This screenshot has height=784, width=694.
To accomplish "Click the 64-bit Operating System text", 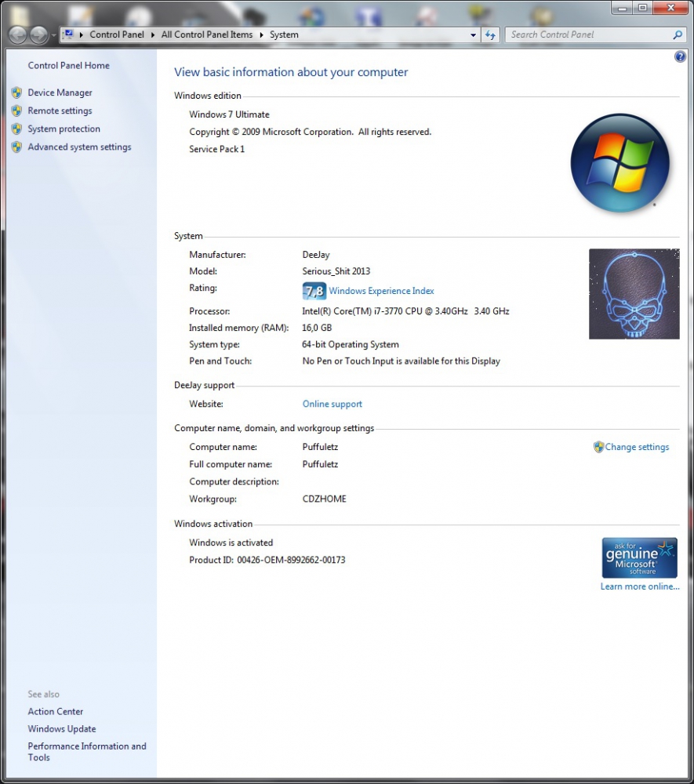I will click(351, 344).
